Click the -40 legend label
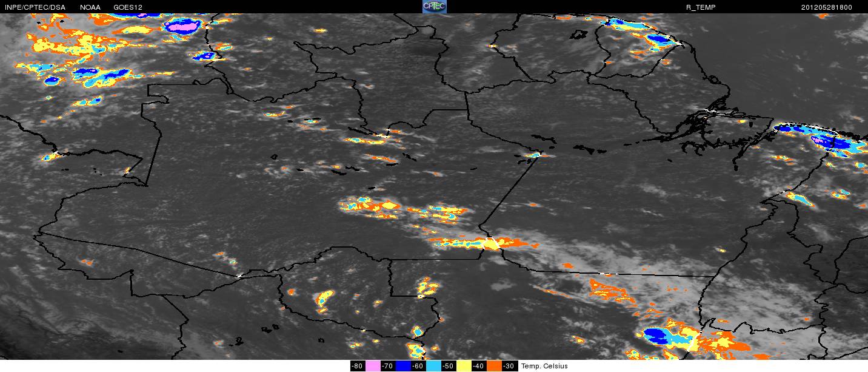 479,366
